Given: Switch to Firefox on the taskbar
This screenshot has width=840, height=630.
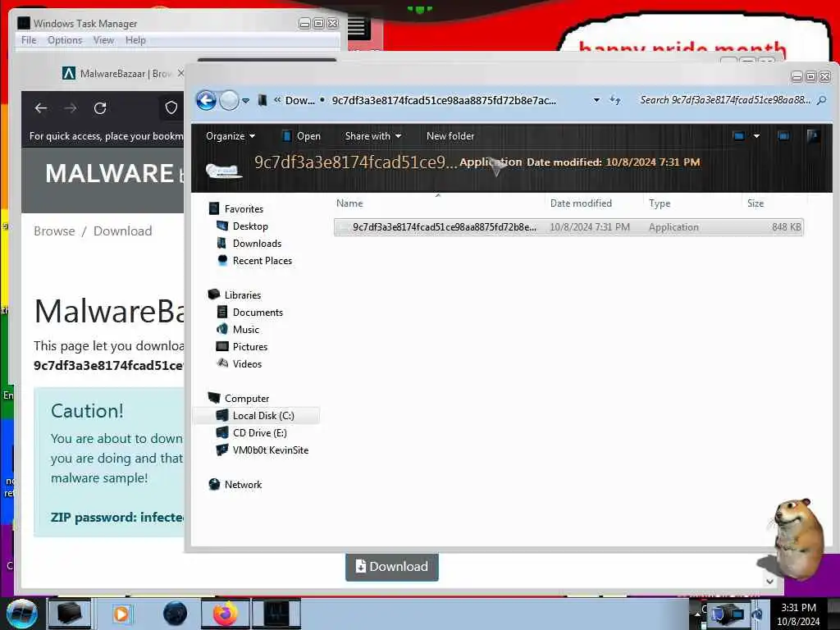Looking at the screenshot, I should [225, 614].
